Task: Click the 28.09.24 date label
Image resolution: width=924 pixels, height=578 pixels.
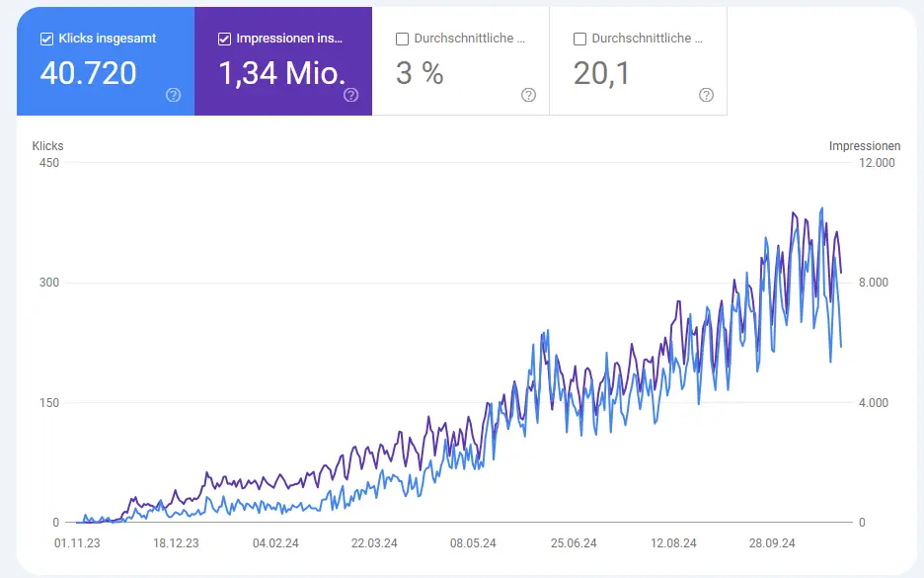Action: click(x=774, y=543)
